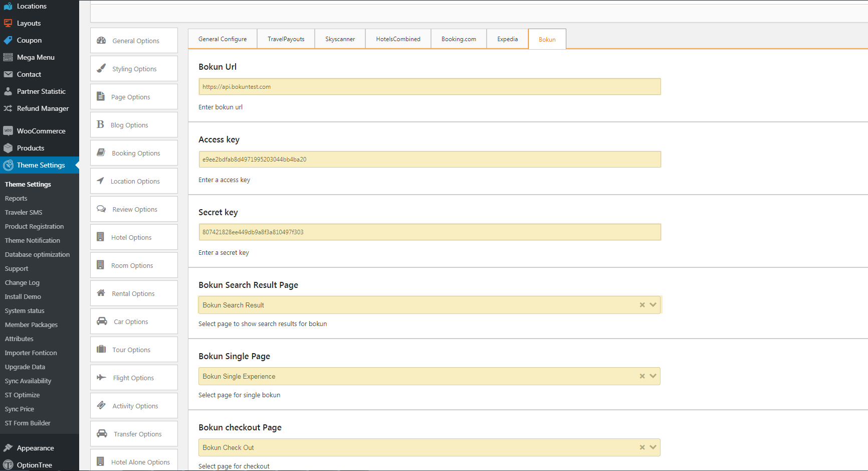Click the Styling Options paintbrush icon
The width and height of the screenshot is (868, 471).
click(x=101, y=68)
